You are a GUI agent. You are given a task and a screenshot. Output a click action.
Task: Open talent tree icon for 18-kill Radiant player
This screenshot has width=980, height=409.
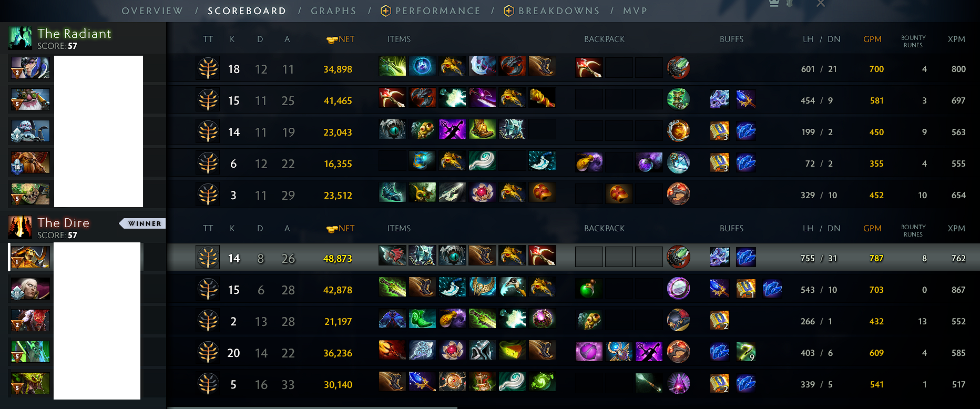coord(208,68)
